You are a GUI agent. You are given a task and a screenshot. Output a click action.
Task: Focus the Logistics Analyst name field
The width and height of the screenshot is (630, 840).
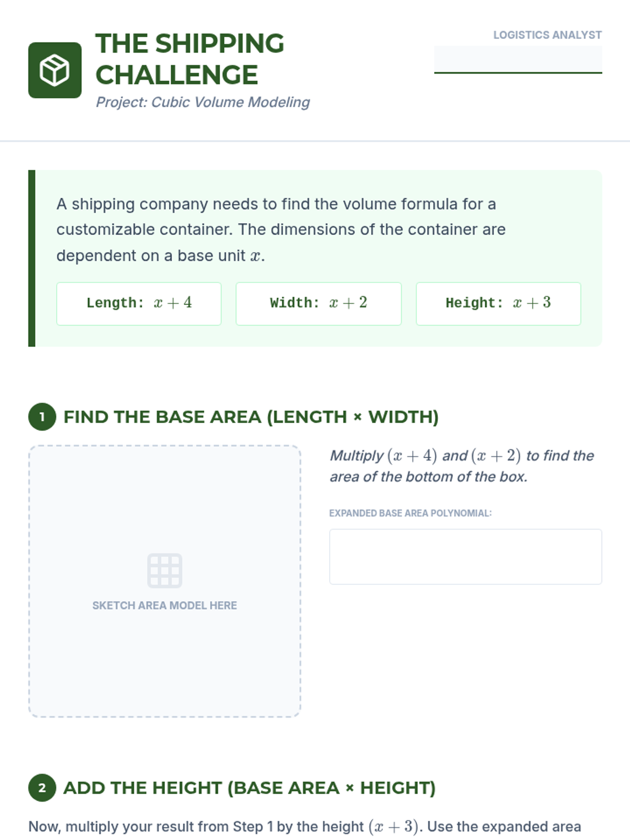click(x=518, y=59)
